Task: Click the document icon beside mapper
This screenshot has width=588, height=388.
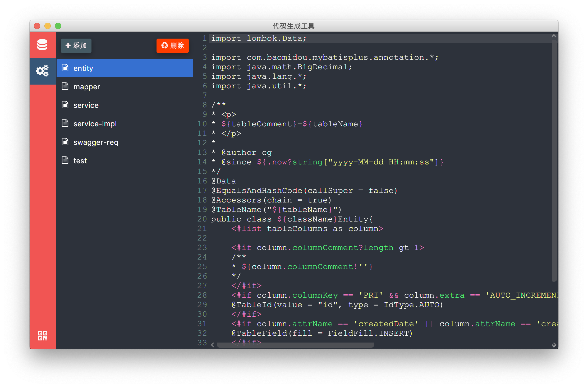Action: [65, 86]
